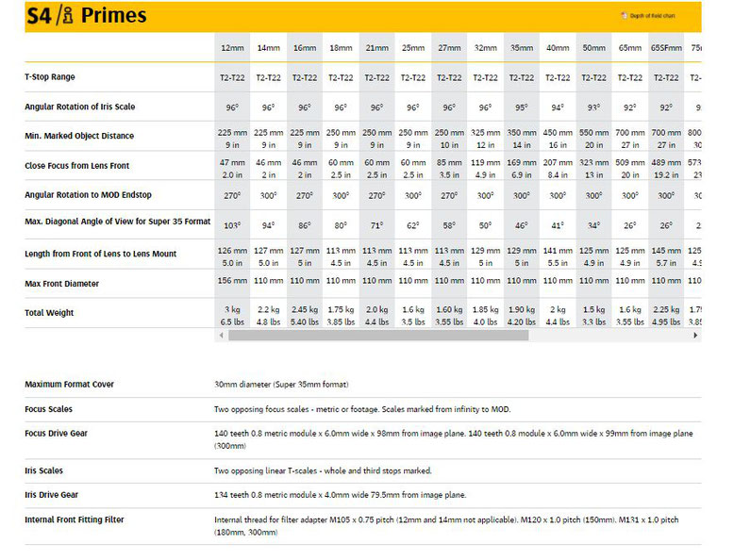This screenshot has width=734, height=560.
Task: Click the 30mm diameter Super 35mm format text
Action: [281, 385]
